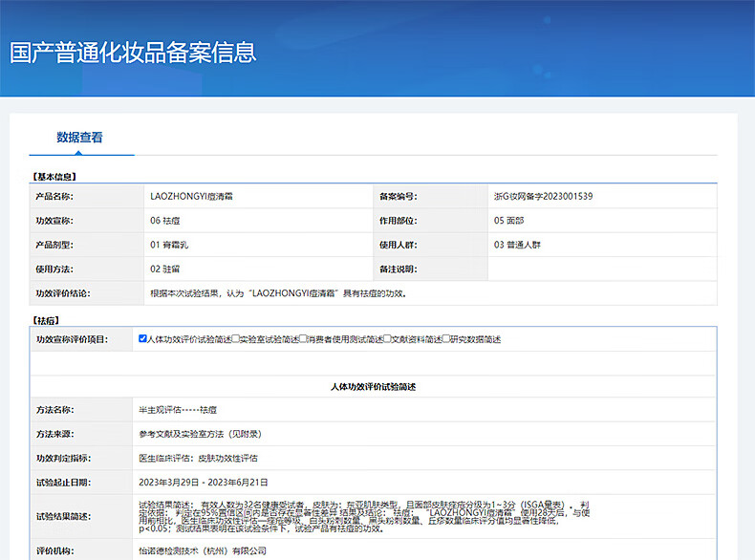Click the page title 国产普通化妆品备案信息
The height and width of the screenshot is (560, 755).
point(133,52)
